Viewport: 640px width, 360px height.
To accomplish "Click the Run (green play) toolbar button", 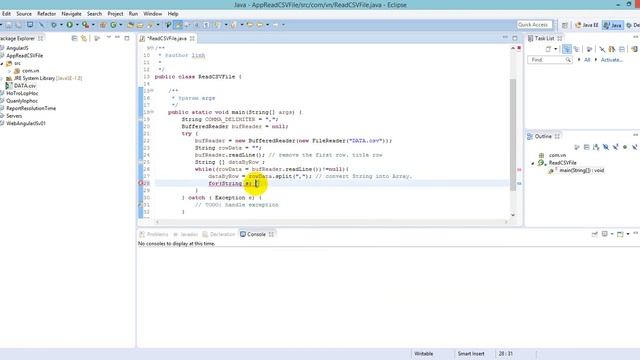I will tap(70, 25).
